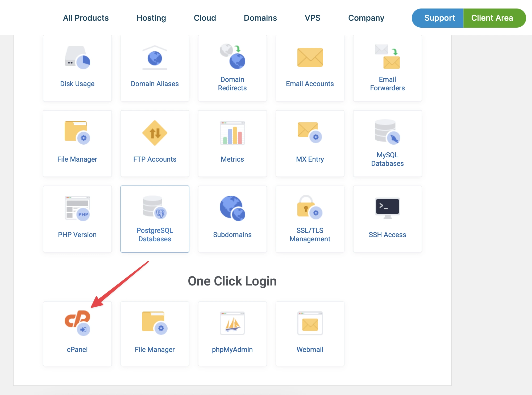The image size is (532, 395).
Task: Click the Domain Aliases globe icon
Action: 155,57
